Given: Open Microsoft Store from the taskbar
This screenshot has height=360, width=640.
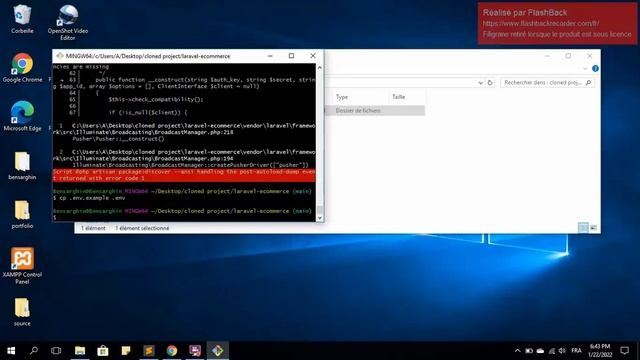Looking at the screenshot, I should (103, 350).
